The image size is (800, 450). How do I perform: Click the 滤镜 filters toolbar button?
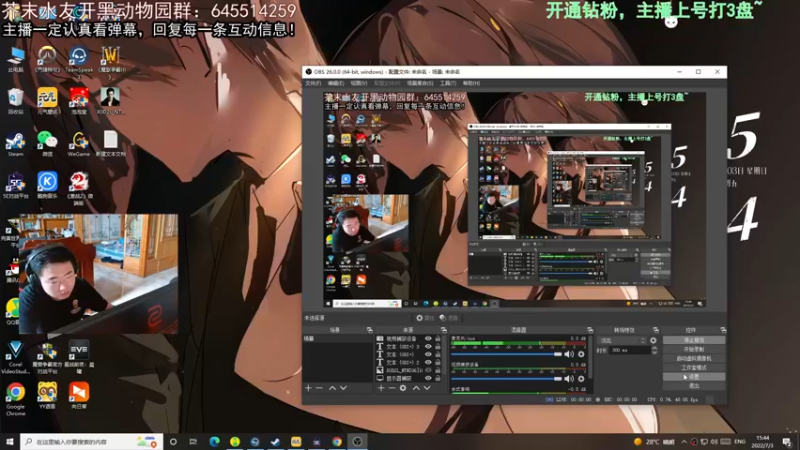coord(448,318)
